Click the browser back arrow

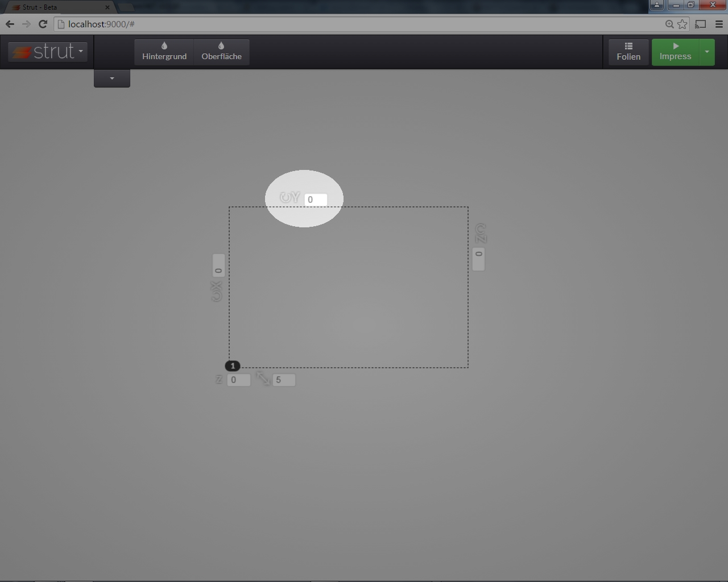click(10, 24)
